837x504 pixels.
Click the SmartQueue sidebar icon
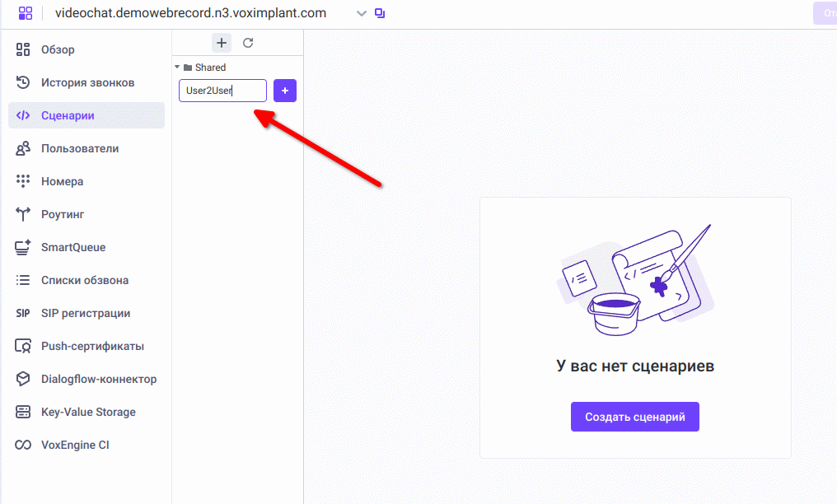click(x=23, y=247)
